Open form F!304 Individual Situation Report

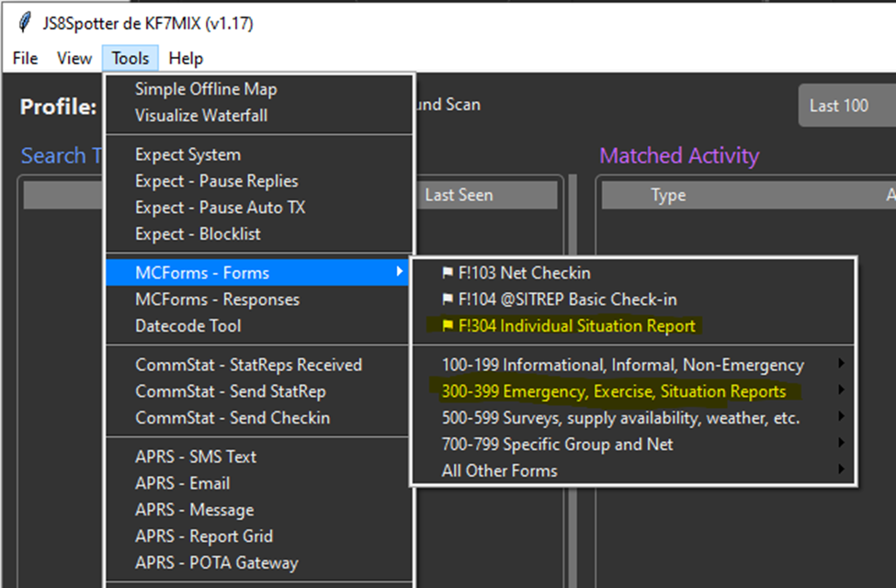point(633,326)
